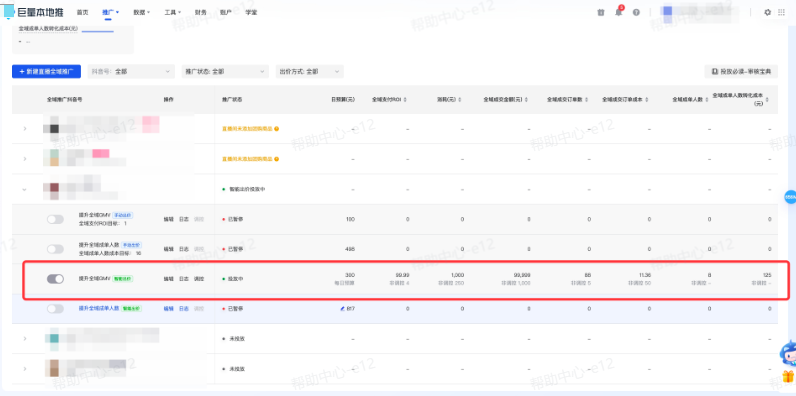Viewport: 796px width, 396px height.
Task: Click 日志 in the 投放中 row
Action: (x=184, y=279)
